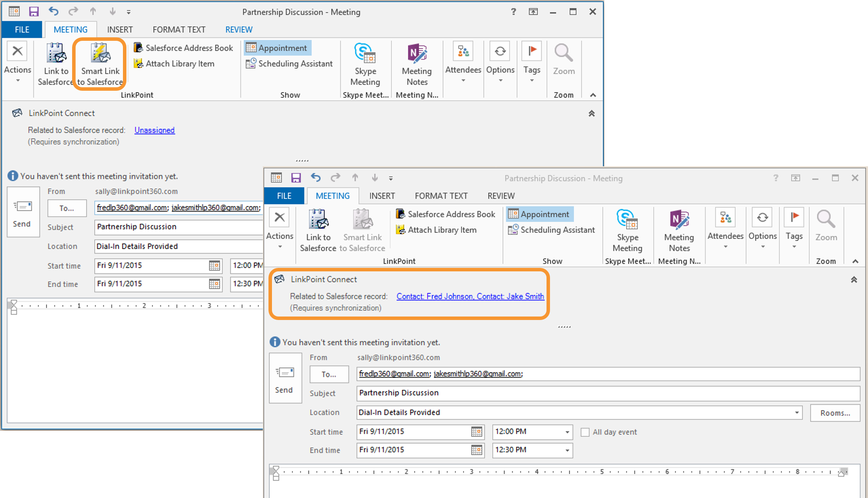The height and width of the screenshot is (498, 868).
Task: Toggle All day event checkbox
Action: [x=585, y=432]
